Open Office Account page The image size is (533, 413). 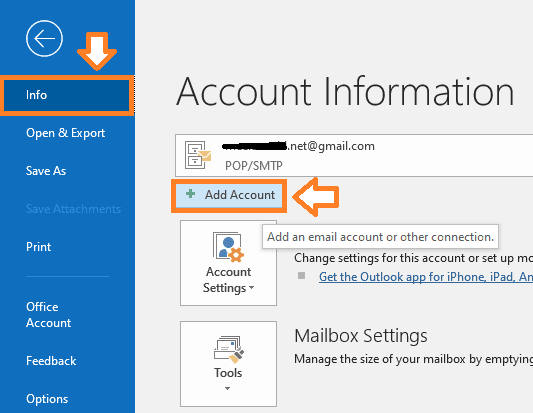click(49, 315)
